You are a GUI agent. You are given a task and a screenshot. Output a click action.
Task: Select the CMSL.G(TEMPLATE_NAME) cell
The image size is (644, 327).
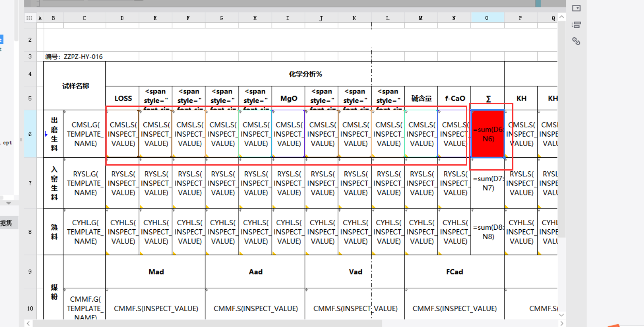tap(85, 134)
